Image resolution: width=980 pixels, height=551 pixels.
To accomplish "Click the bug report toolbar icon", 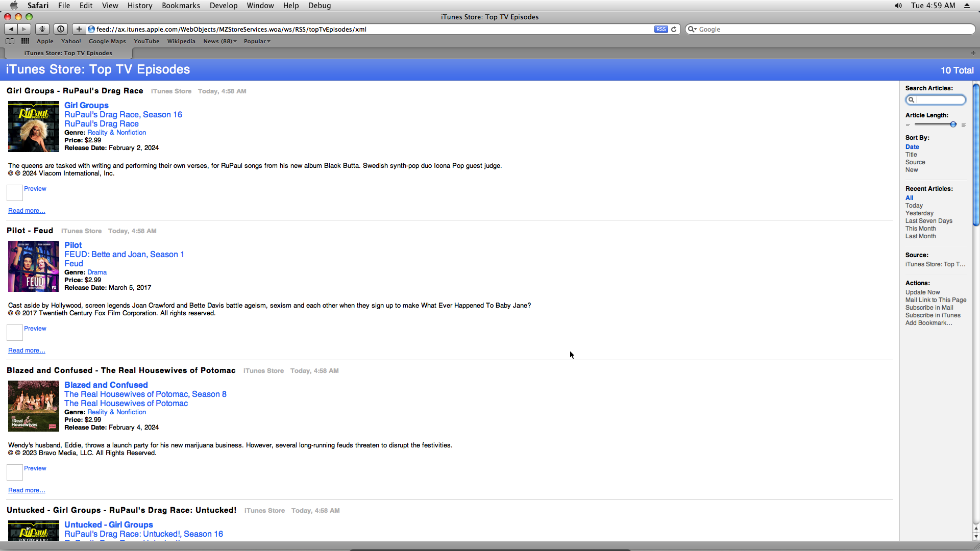I will [x=42, y=29].
